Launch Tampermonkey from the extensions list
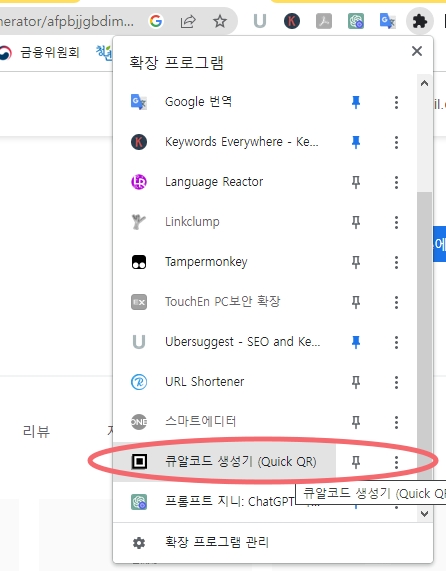446x571 pixels. [224, 263]
